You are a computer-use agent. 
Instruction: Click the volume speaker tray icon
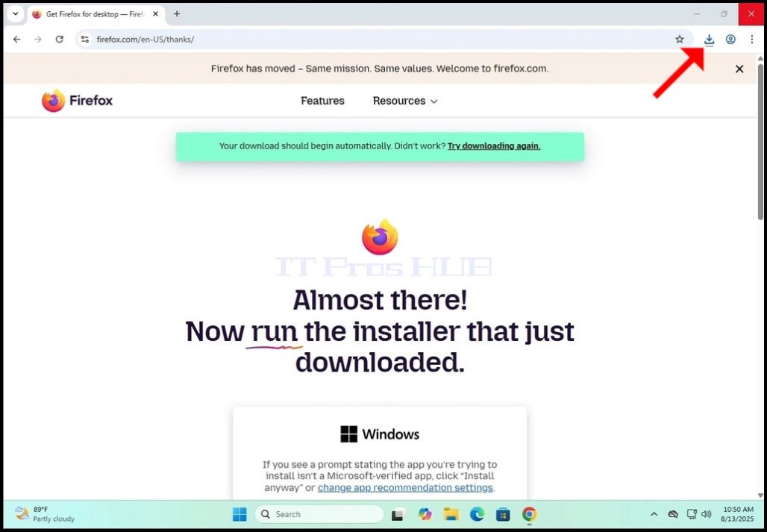(x=706, y=514)
